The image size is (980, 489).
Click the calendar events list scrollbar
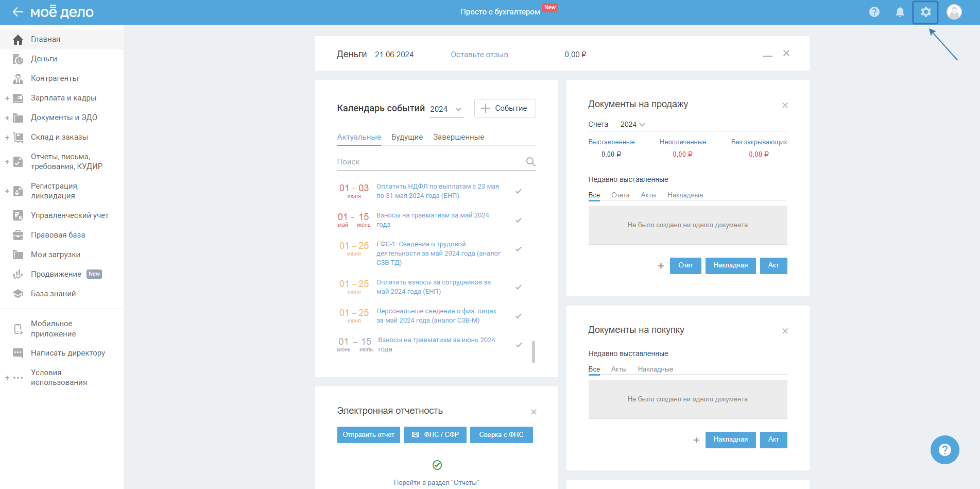tap(533, 352)
